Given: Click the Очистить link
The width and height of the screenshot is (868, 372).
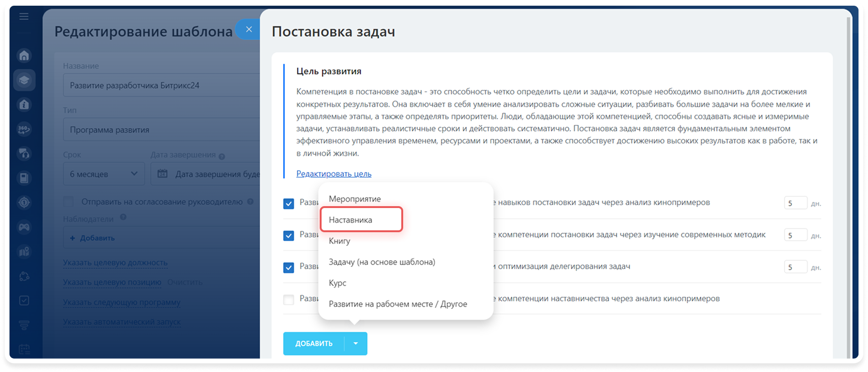Looking at the screenshot, I should click(x=185, y=282).
